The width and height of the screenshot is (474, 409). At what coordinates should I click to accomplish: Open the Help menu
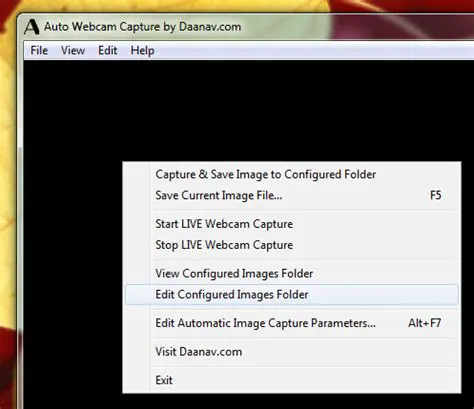tap(142, 51)
